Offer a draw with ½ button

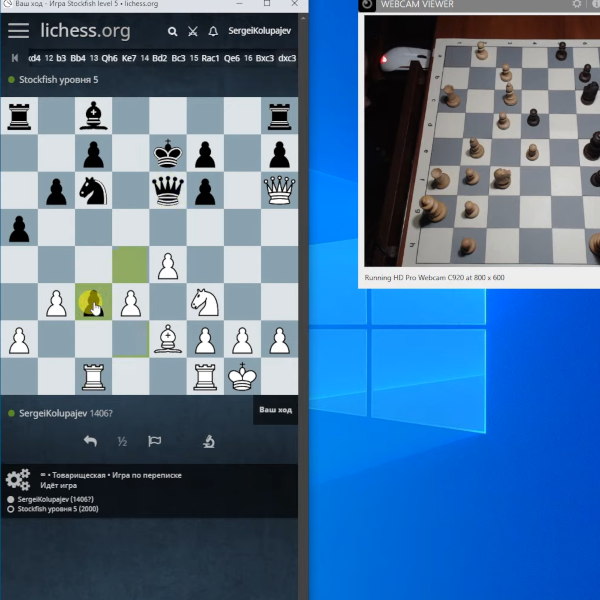tap(122, 441)
